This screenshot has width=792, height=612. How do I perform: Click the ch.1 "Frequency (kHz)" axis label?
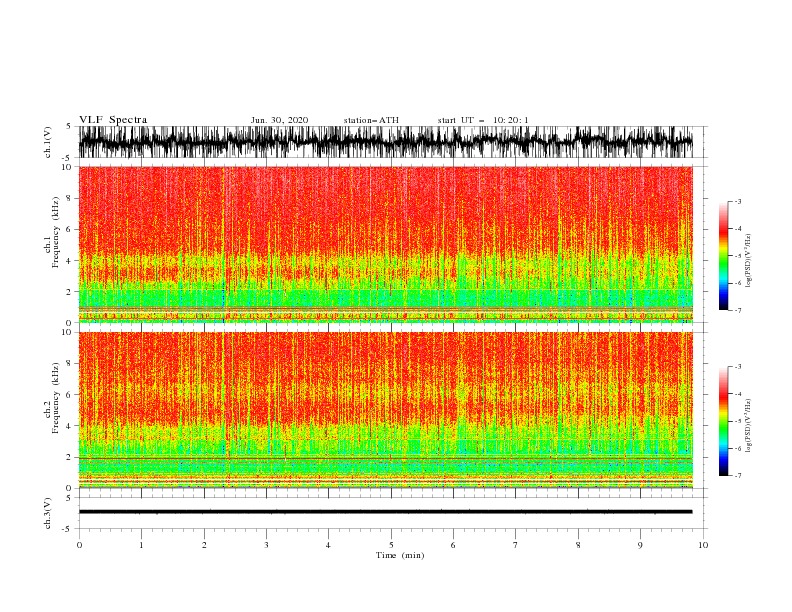(x=56, y=233)
